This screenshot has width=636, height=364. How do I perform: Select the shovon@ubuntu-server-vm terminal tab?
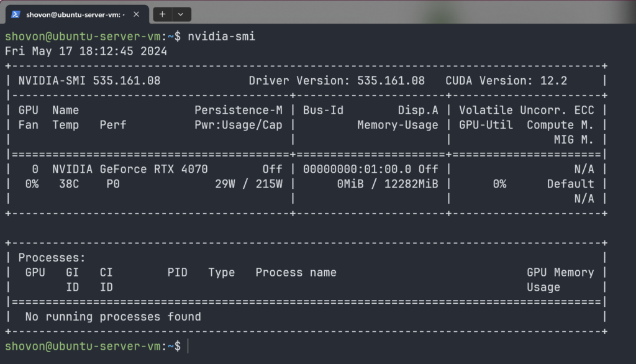tap(77, 15)
